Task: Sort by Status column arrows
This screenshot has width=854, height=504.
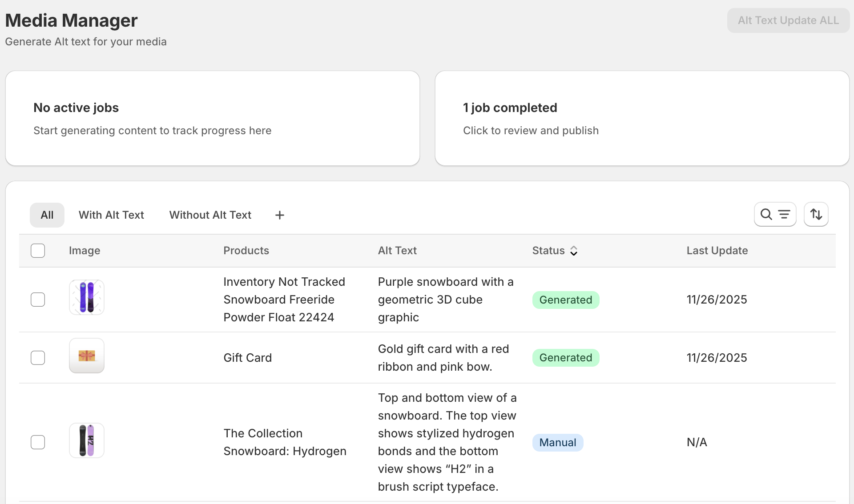Action: point(574,251)
